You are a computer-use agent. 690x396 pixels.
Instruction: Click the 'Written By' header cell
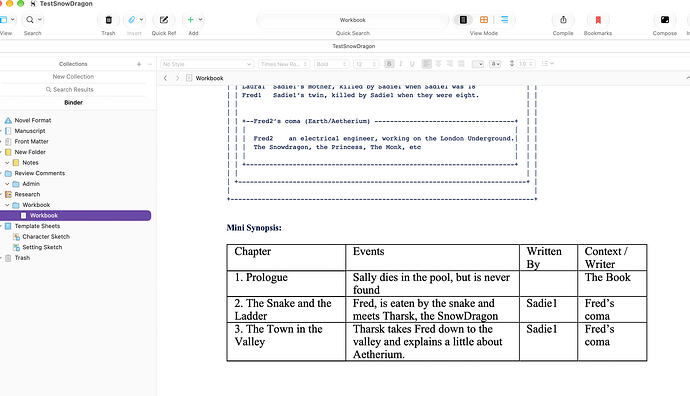click(x=548, y=257)
